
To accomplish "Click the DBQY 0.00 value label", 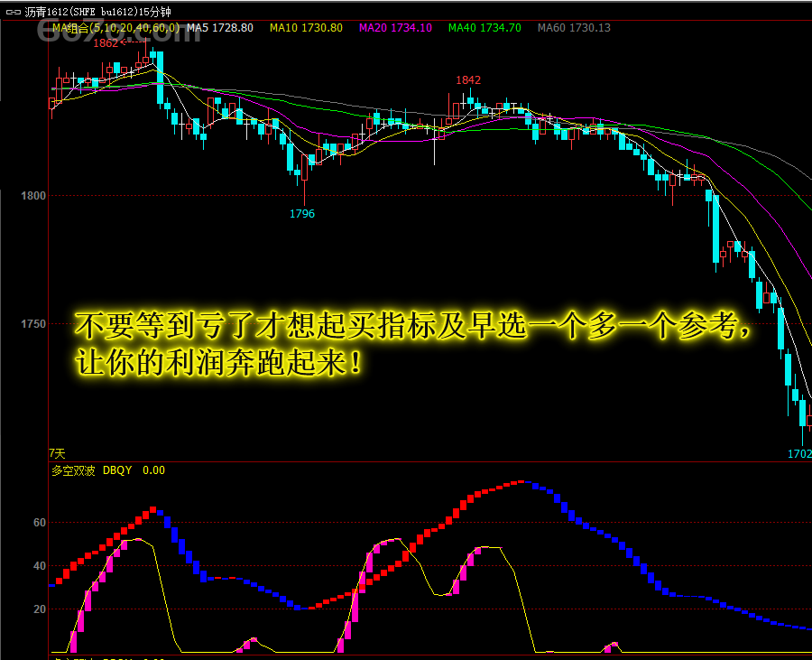I will point(134,470).
